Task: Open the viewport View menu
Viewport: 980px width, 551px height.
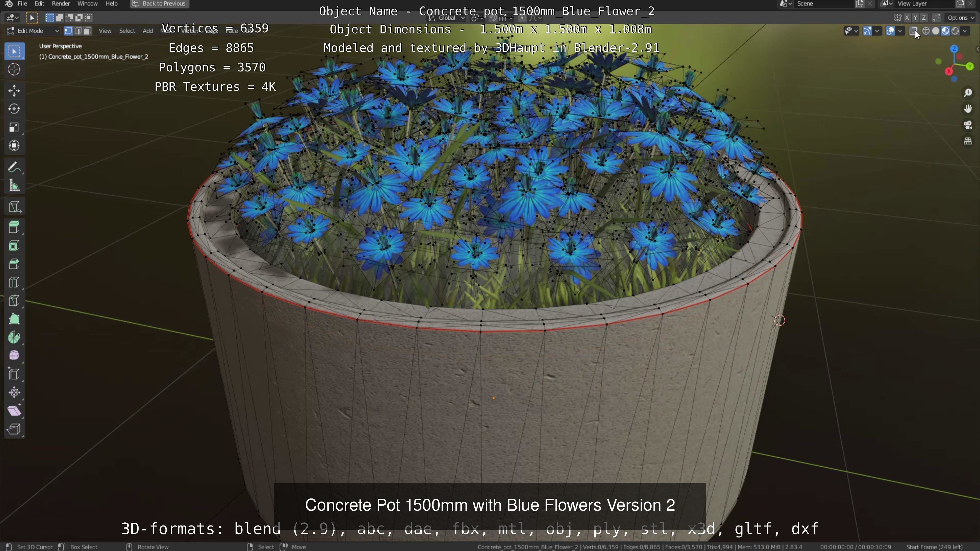Action: 105,31
